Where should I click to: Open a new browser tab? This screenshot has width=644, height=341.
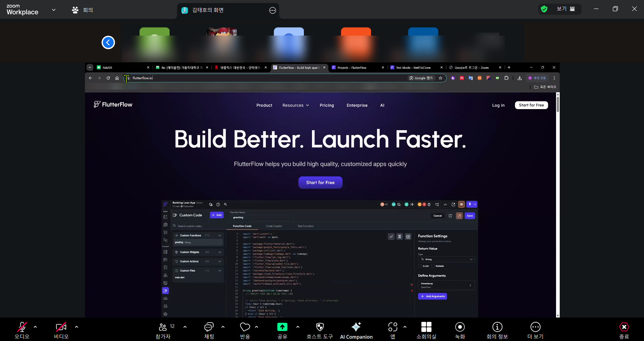pos(509,67)
